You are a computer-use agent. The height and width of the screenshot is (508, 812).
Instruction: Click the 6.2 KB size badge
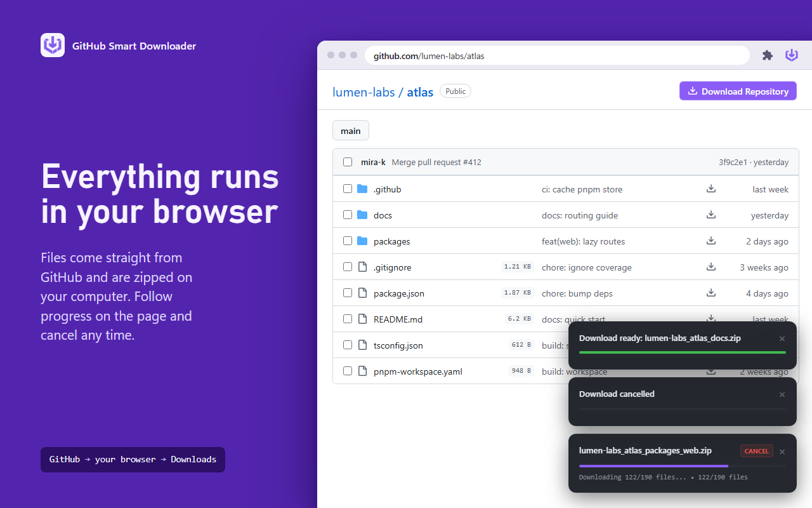(520, 319)
